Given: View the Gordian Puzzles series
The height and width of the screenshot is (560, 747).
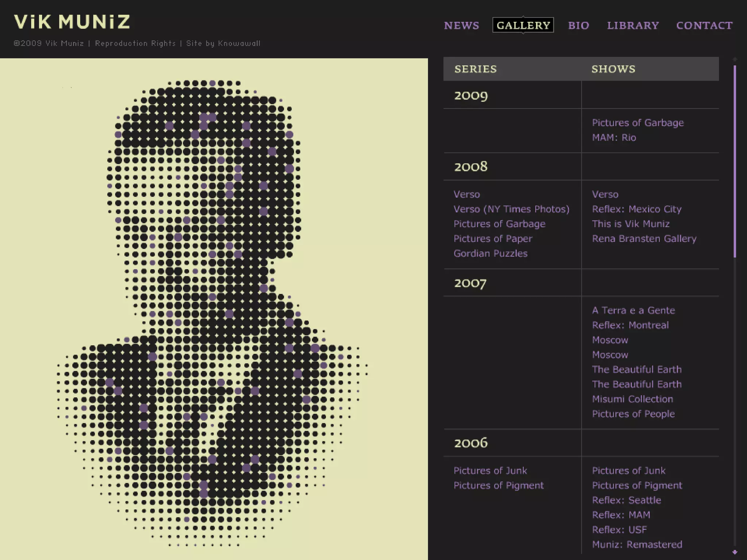Looking at the screenshot, I should pyautogui.click(x=491, y=253).
